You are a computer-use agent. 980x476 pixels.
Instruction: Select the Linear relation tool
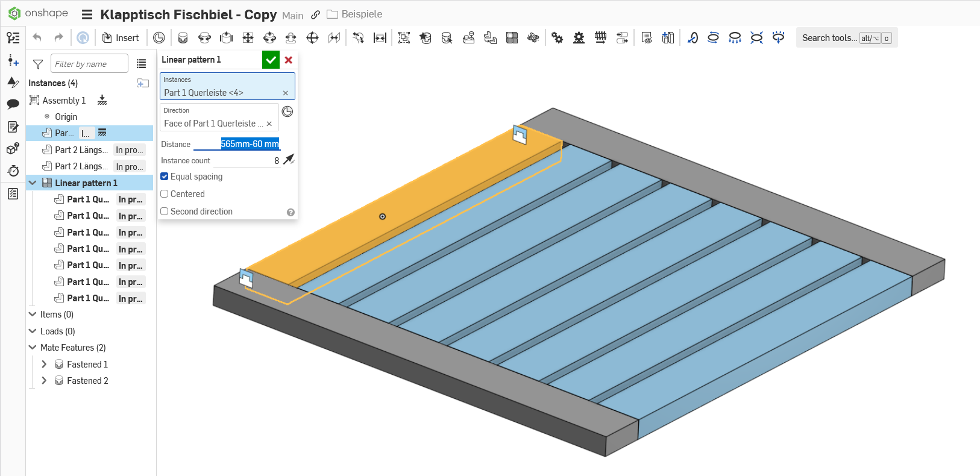622,37
